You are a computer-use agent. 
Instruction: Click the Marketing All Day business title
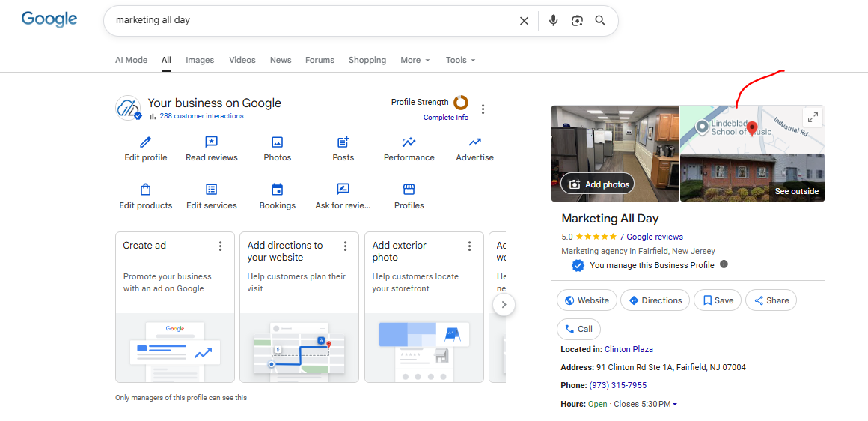coord(610,218)
